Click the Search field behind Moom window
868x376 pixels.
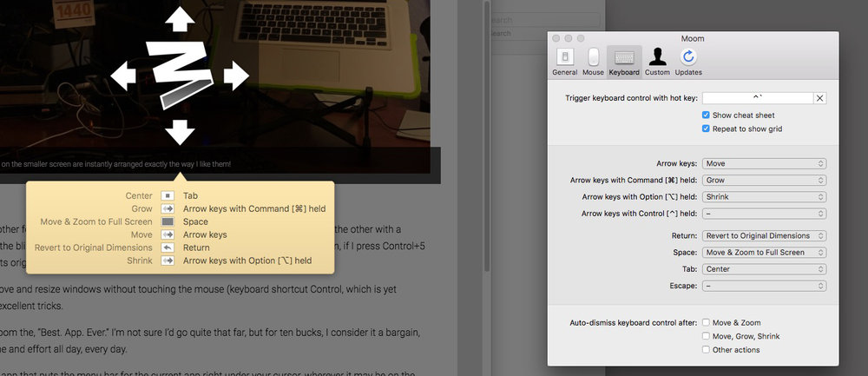click(x=544, y=20)
